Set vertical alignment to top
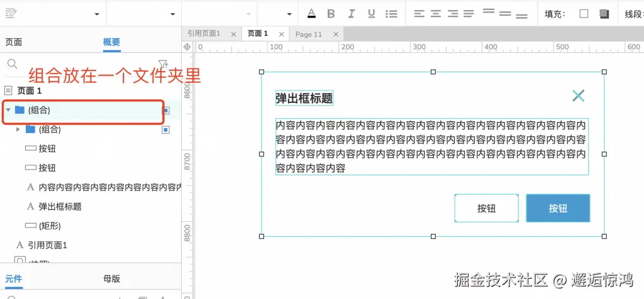Viewport: 644px width, 299px height. pos(488,11)
